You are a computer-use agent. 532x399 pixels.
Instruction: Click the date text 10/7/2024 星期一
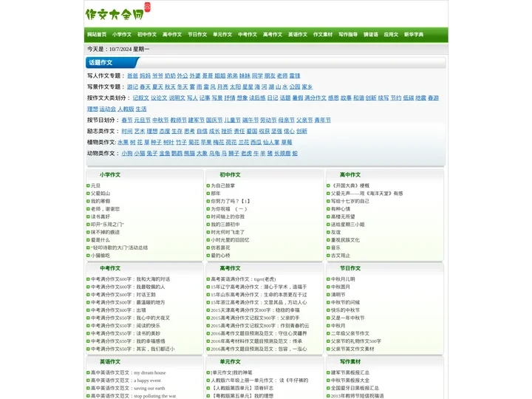coord(129,50)
